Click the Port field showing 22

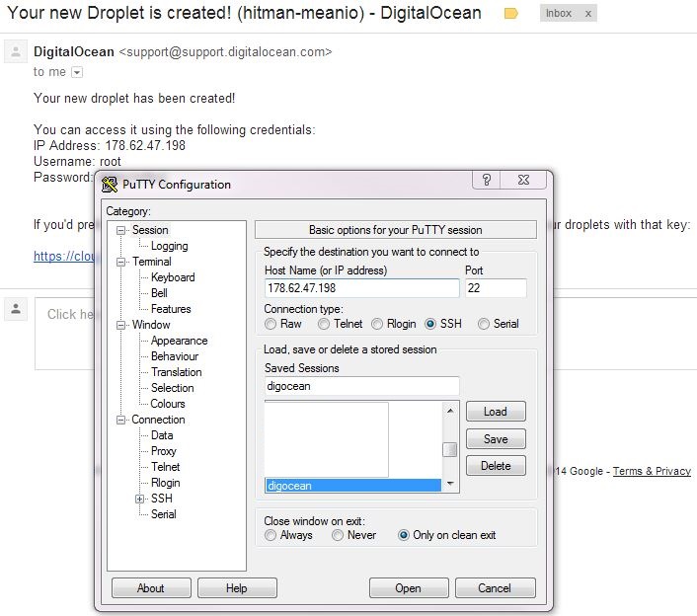[x=496, y=288]
